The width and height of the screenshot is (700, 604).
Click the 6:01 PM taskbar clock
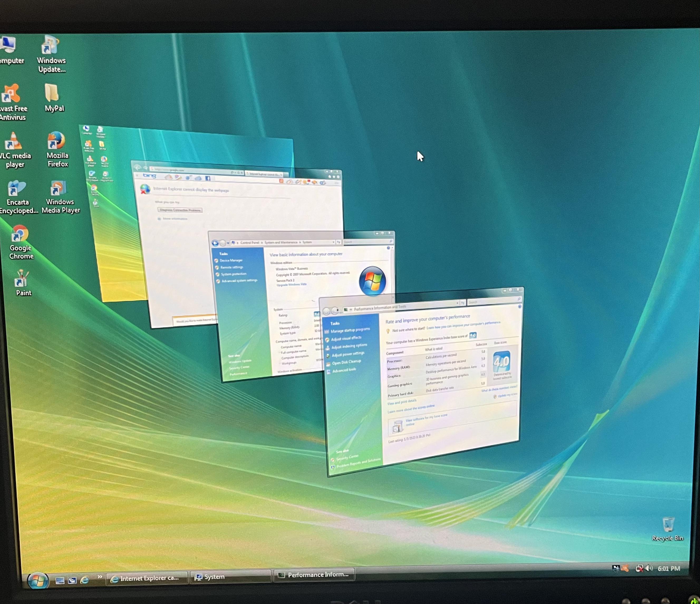click(x=669, y=568)
